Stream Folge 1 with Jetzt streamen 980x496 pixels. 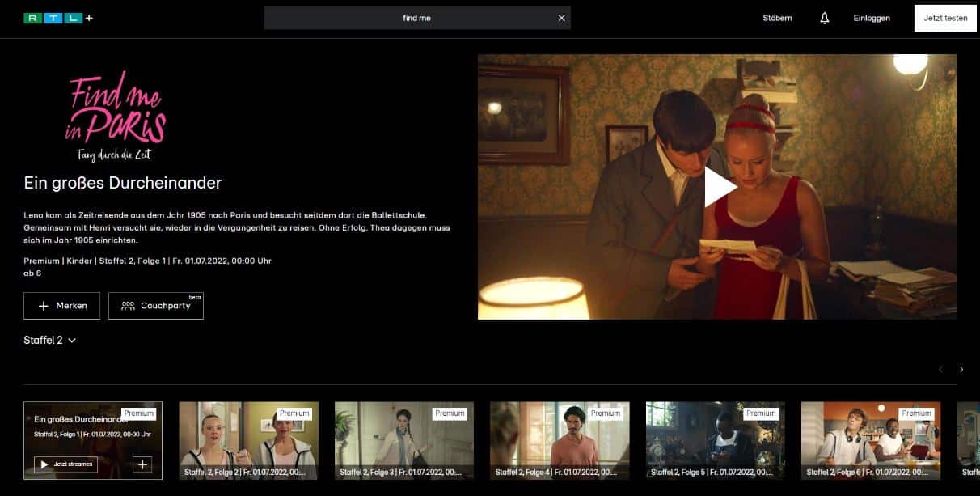pyautogui.click(x=65, y=464)
